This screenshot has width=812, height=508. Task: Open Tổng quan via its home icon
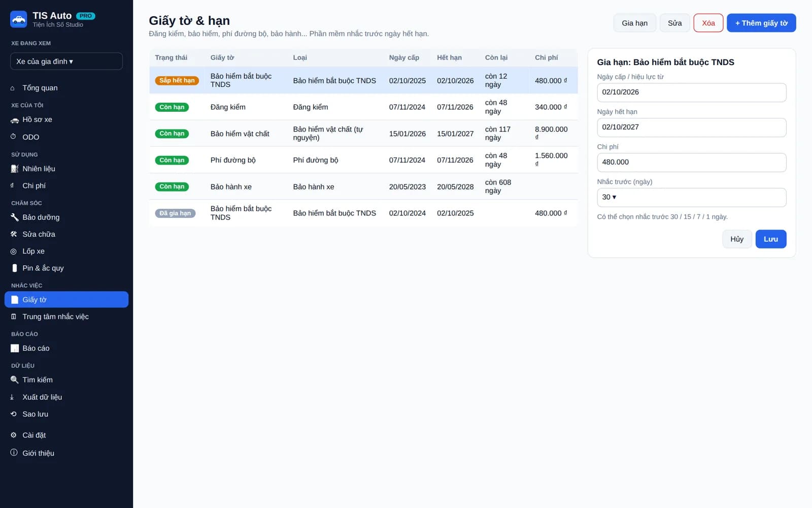tap(13, 88)
